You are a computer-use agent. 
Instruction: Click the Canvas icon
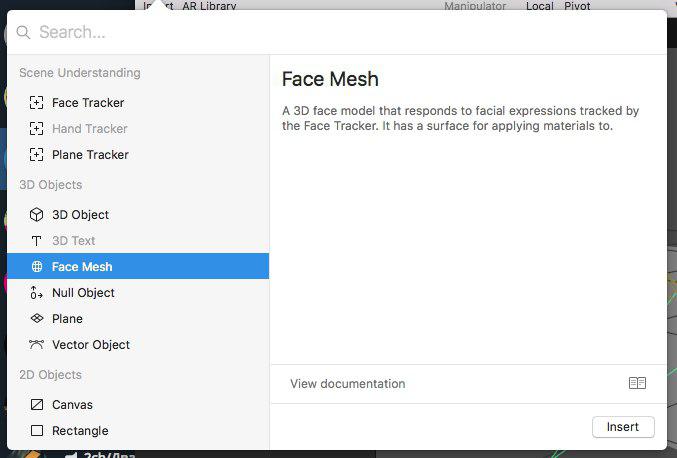(37, 404)
